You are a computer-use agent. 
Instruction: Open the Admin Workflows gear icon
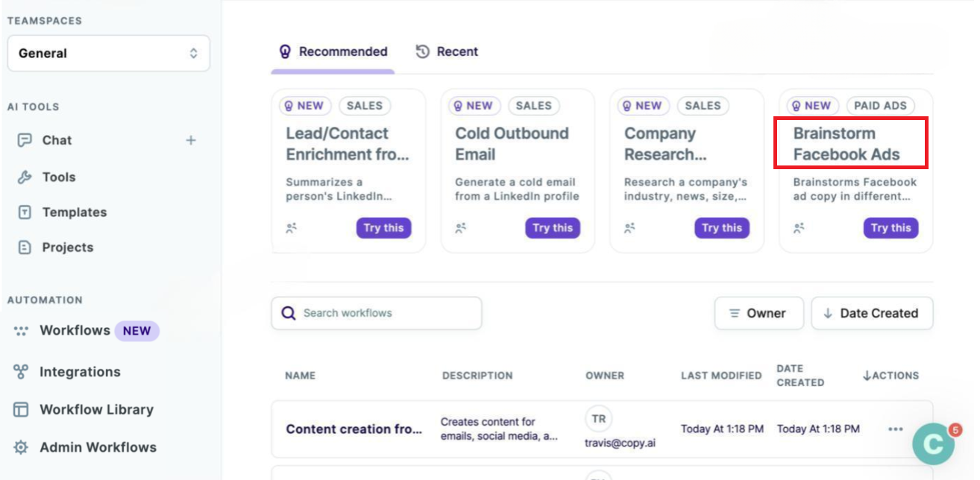(x=21, y=447)
